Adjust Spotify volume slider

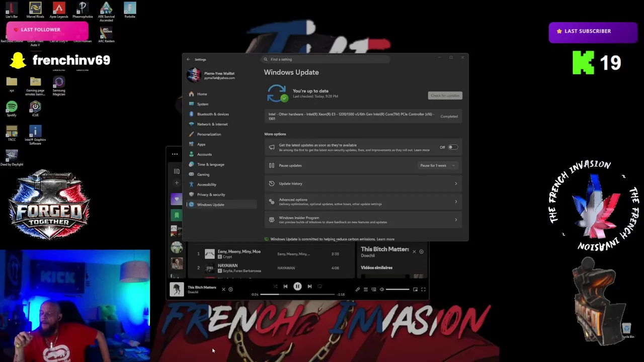[398, 290]
